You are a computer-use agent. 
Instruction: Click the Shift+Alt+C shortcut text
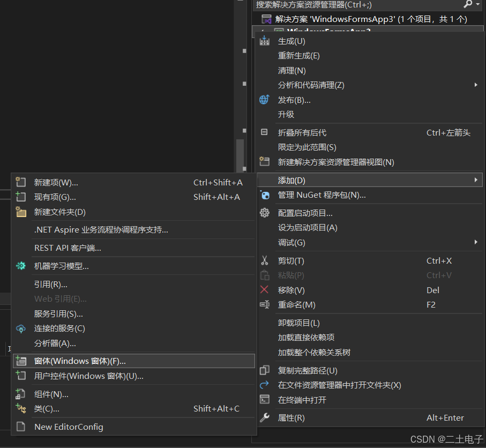coord(216,409)
